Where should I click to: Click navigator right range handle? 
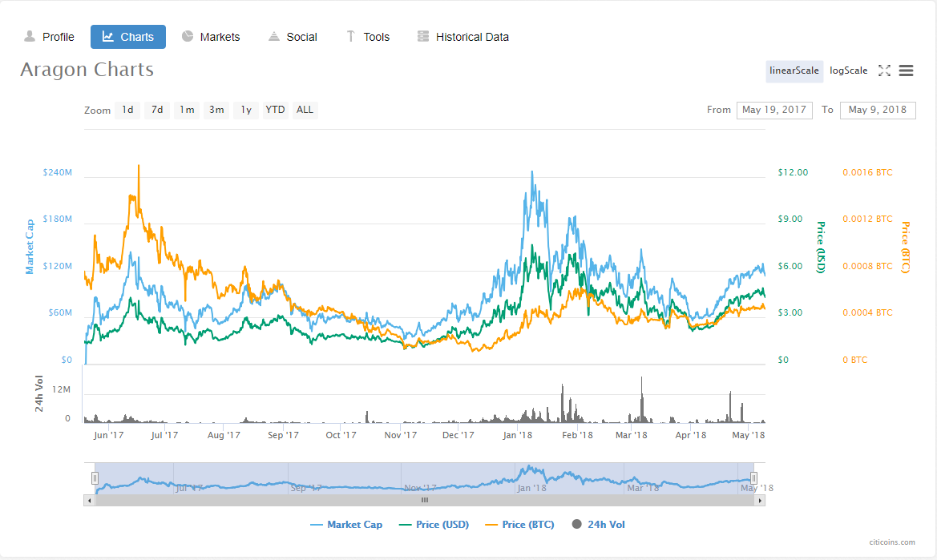tap(753, 478)
